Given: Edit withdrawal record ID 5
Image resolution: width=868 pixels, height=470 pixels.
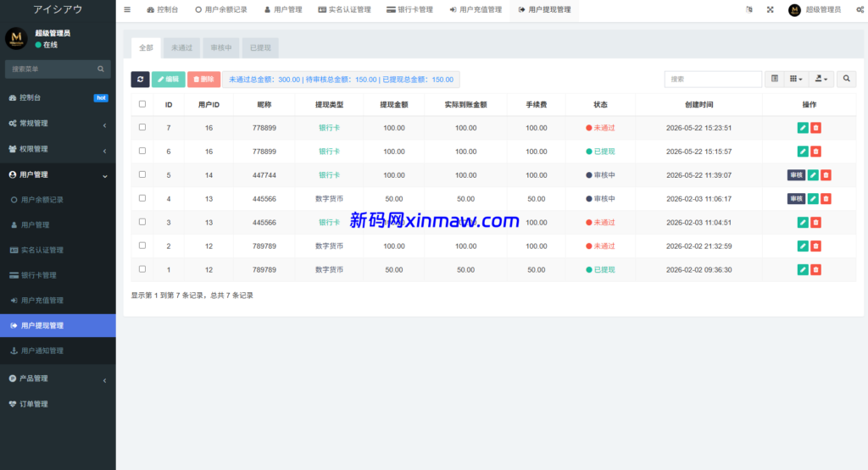Looking at the screenshot, I should pyautogui.click(x=813, y=175).
